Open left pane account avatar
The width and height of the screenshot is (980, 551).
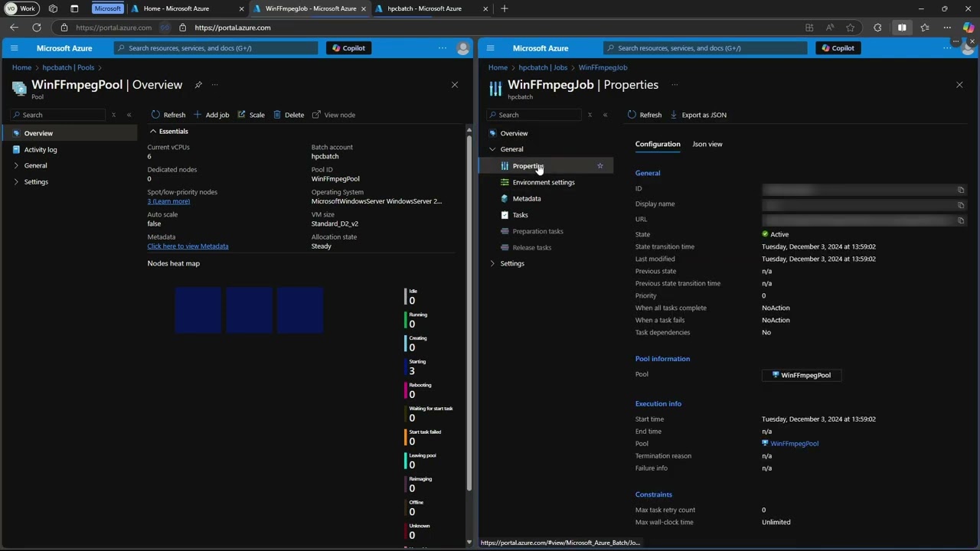tap(462, 48)
